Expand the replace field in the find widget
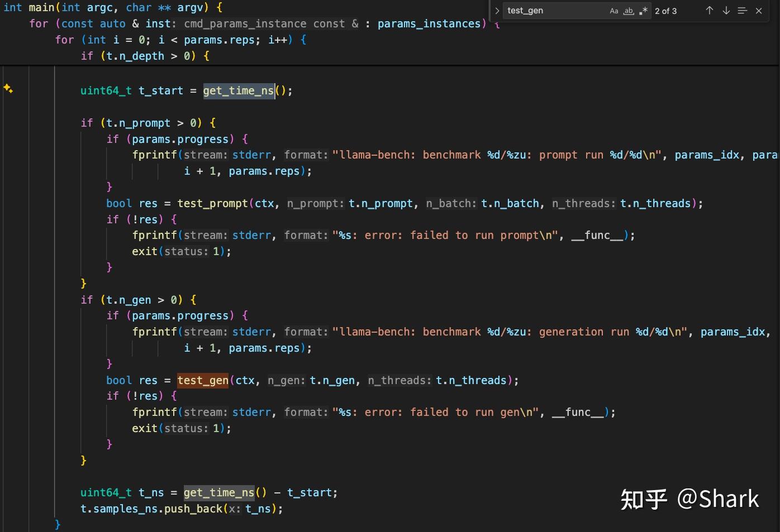Viewport: 780px width, 532px height. coord(497,11)
